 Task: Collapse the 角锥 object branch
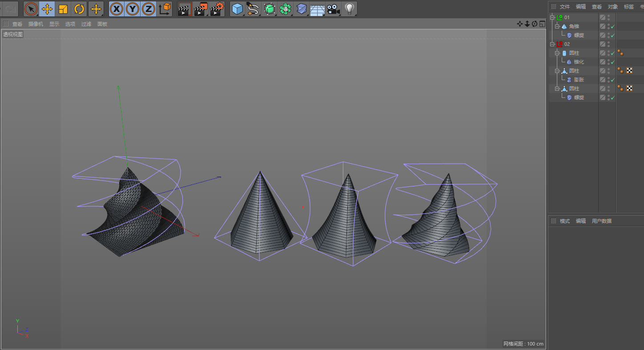point(557,26)
